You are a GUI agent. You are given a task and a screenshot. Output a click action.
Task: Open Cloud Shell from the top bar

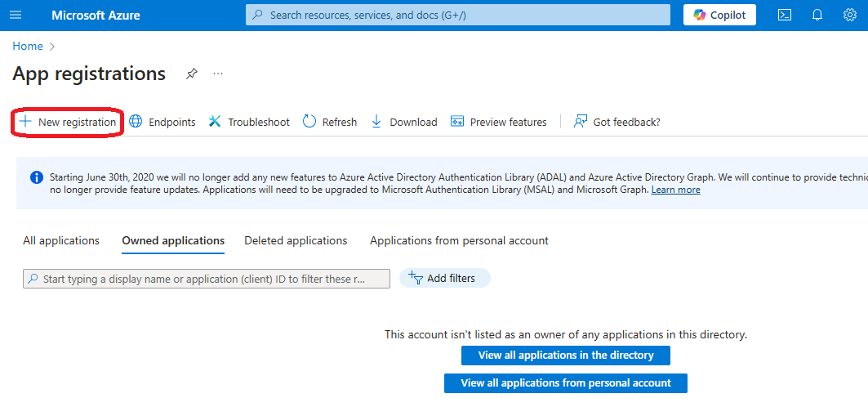pyautogui.click(x=784, y=16)
